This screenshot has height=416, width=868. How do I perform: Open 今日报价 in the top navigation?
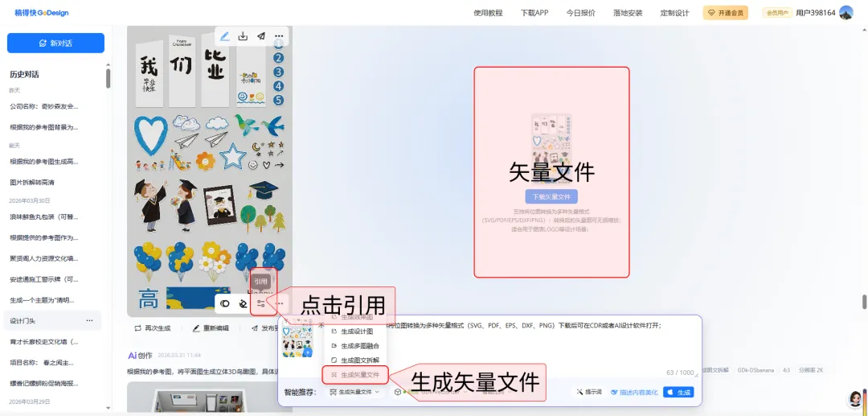(581, 13)
